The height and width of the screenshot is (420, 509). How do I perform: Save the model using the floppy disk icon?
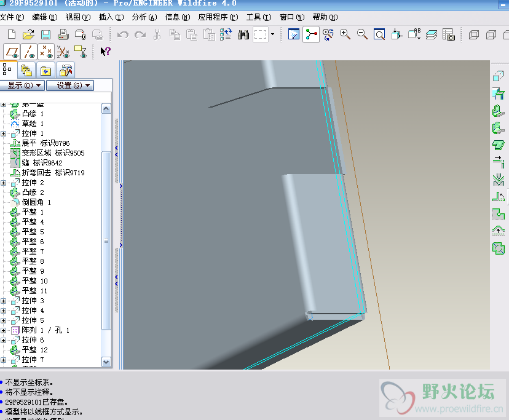(45, 34)
